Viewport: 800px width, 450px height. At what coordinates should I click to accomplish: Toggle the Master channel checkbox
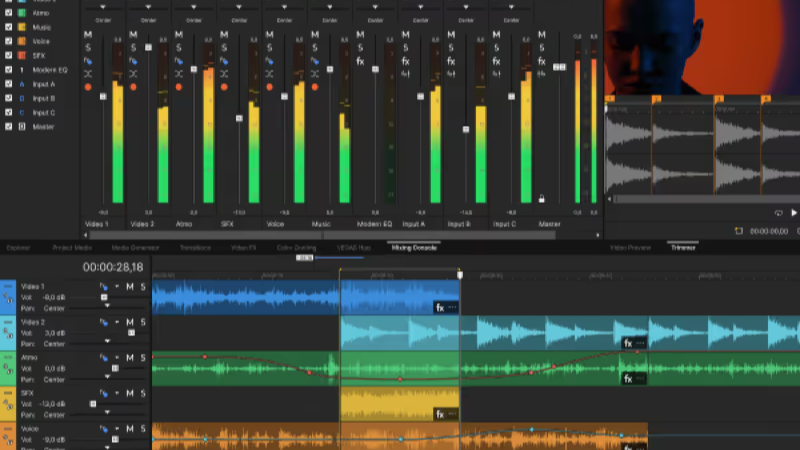(x=9, y=127)
